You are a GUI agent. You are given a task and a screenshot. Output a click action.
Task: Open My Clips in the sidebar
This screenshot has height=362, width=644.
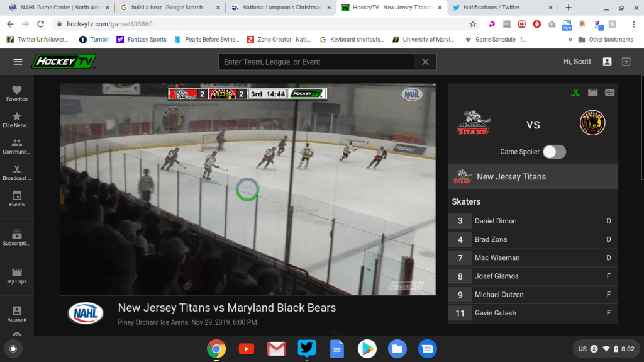coord(17,276)
